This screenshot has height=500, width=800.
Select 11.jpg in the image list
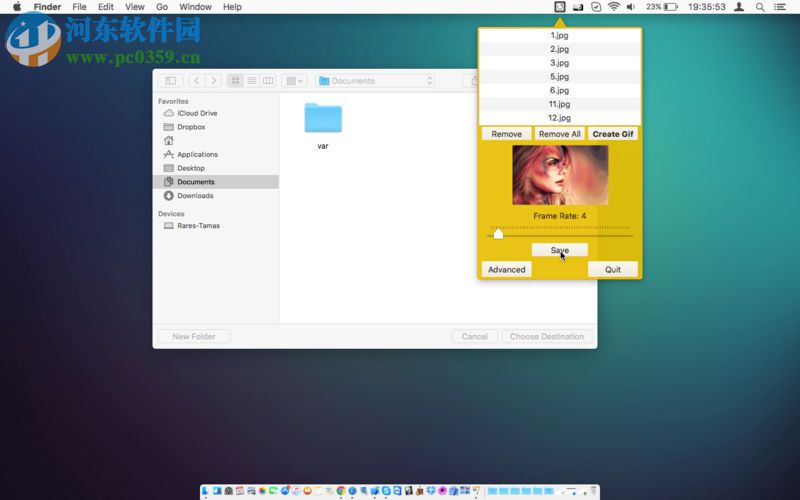pyautogui.click(x=560, y=104)
